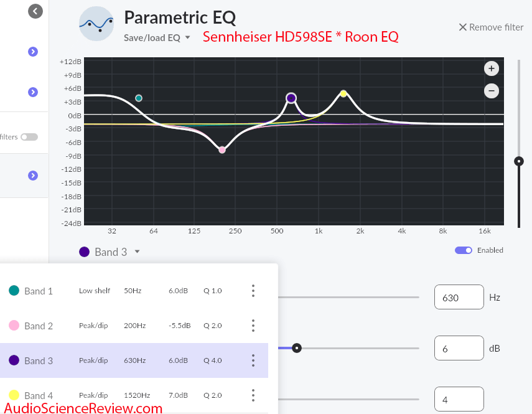Choose Band 1 Low shelf row
Viewport: 532px width, 414px height.
pos(134,291)
